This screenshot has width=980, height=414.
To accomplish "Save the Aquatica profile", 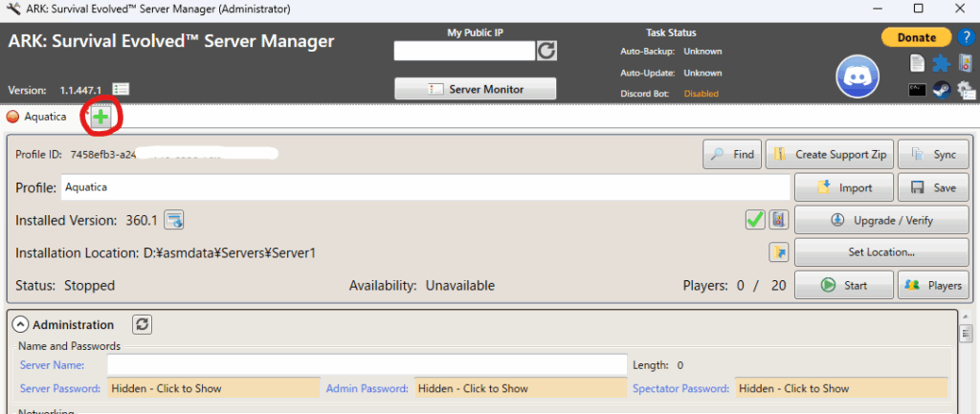I will [x=934, y=187].
